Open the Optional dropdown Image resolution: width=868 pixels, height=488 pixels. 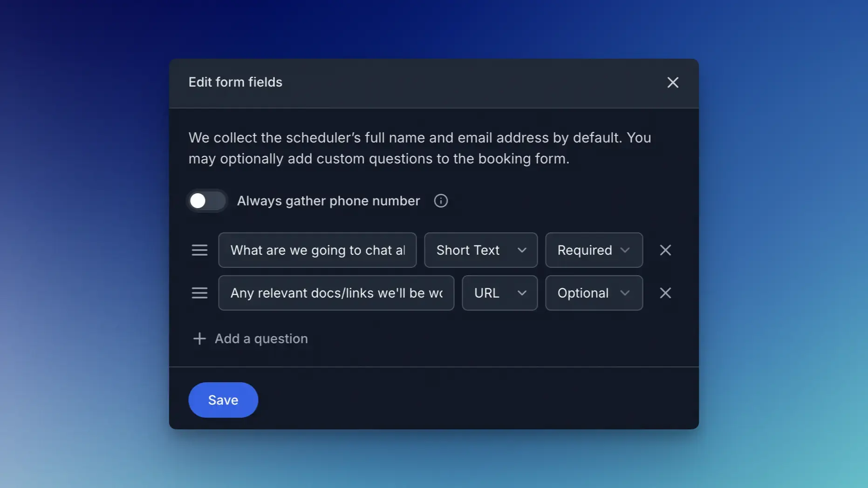(x=594, y=293)
